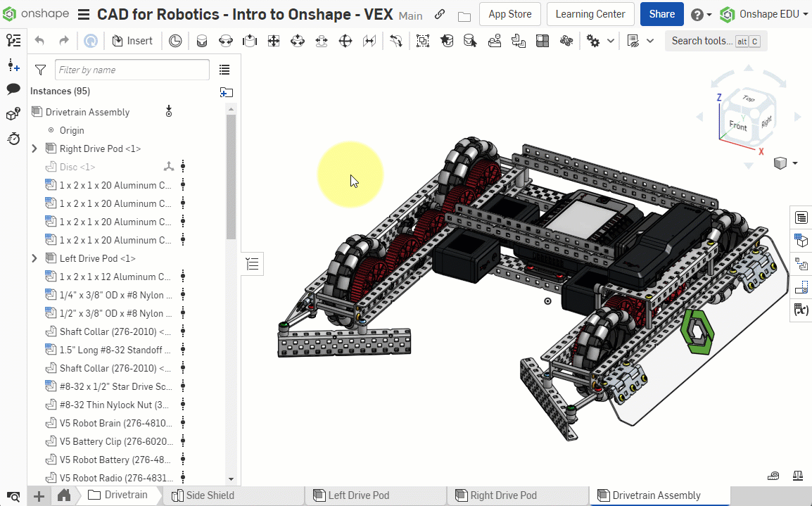Select the Revolute mate tool

tap(226, 42)
